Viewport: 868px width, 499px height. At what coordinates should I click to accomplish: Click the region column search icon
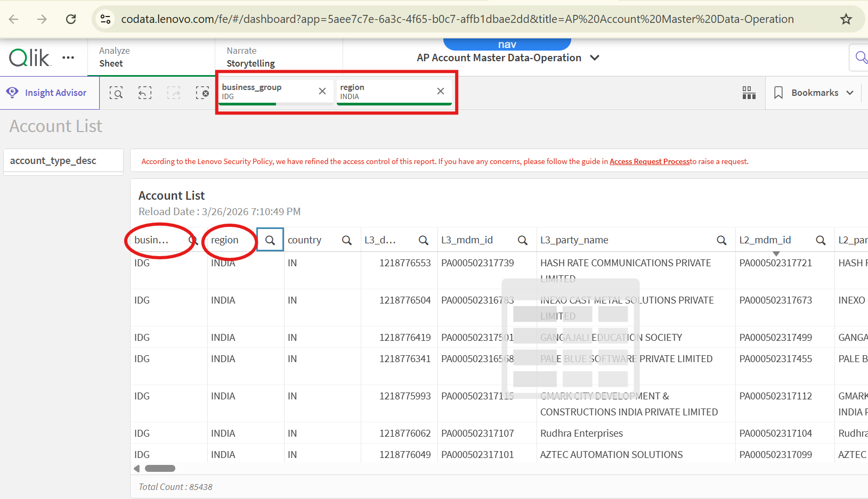(270, 240)
